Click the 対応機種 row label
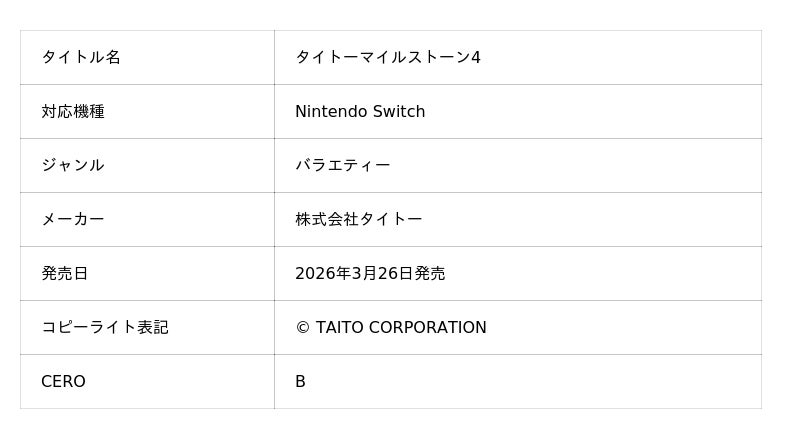The width and height of the screenshot is (800, 439). click(x=73, y=112)
